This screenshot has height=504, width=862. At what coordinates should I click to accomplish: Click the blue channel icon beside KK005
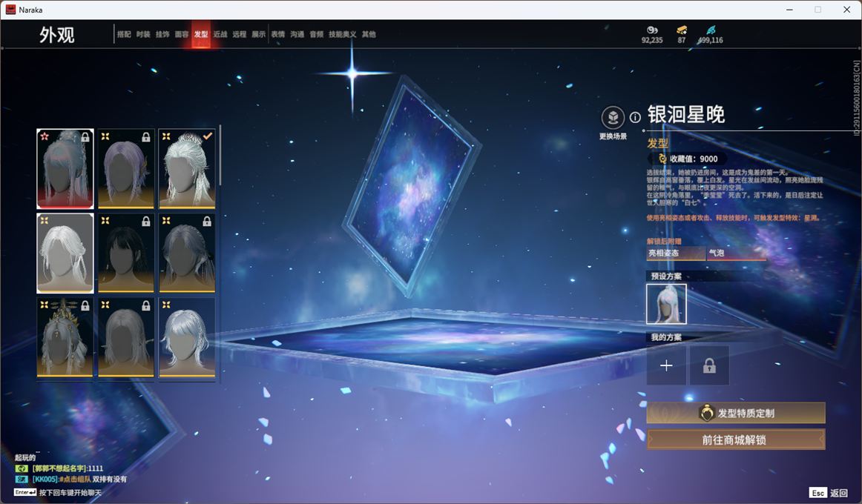click(x=22, y=480)
